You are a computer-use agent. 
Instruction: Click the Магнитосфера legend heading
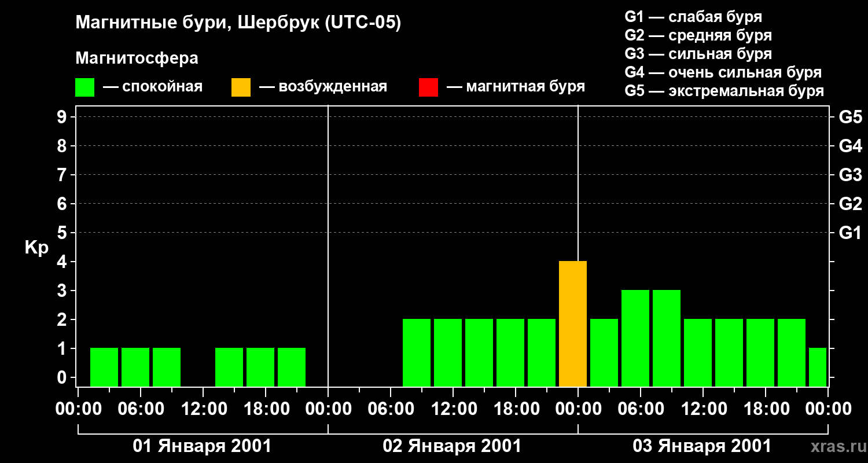coord(137,58)
